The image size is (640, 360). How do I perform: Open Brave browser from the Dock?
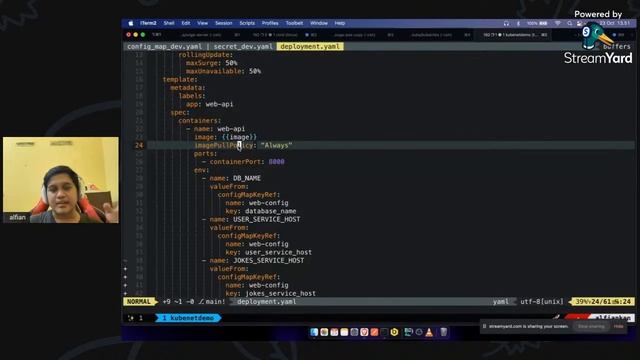click(364, 332)
